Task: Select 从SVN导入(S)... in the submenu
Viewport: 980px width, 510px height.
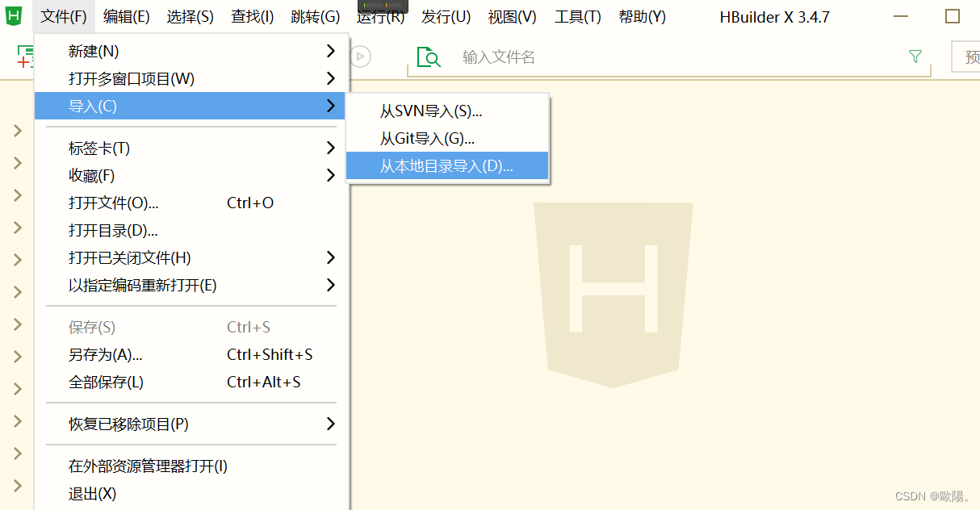Action: [x=447, y=111]
